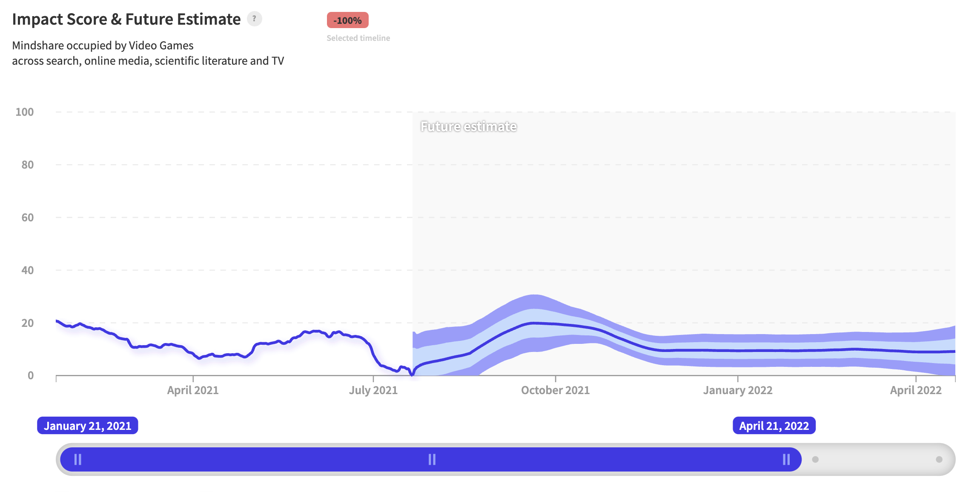Click the Mindshare occupied by Video Games text
Screen dimensions: 980x492
coord(103,46)
